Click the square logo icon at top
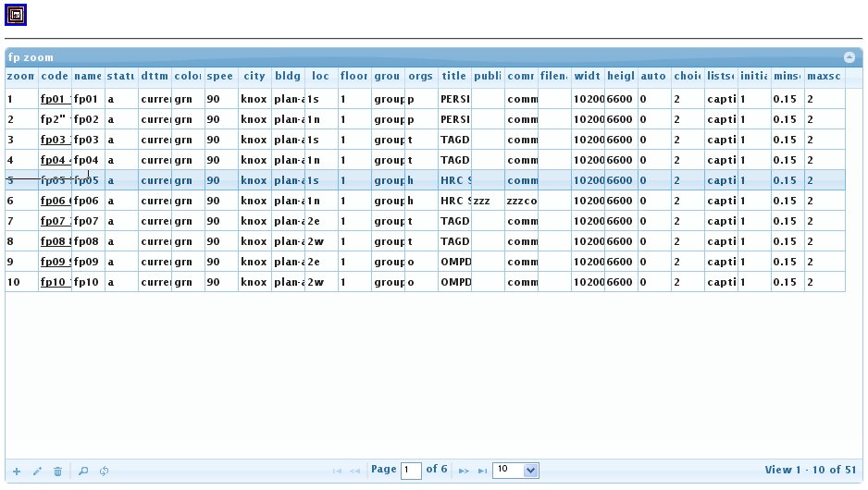The width and height of the screenshot is (868, 490). [x=16, y=15]
